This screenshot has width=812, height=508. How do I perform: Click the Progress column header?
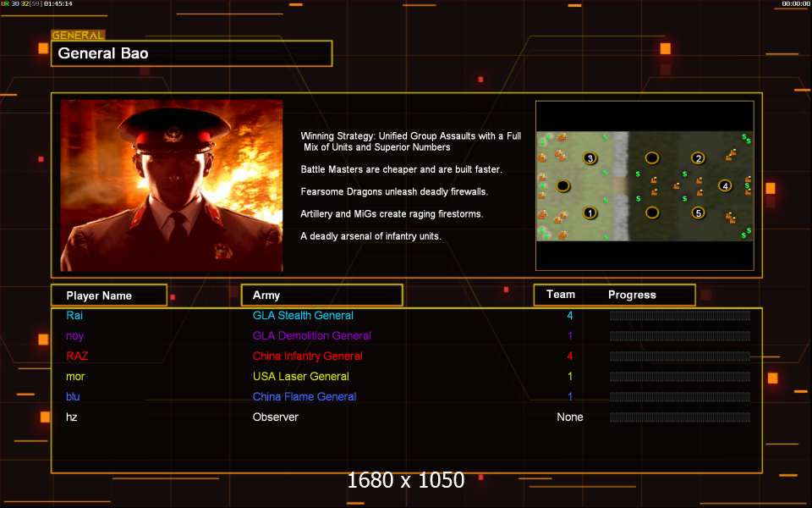pyautogui.click(x=632, y=295)
